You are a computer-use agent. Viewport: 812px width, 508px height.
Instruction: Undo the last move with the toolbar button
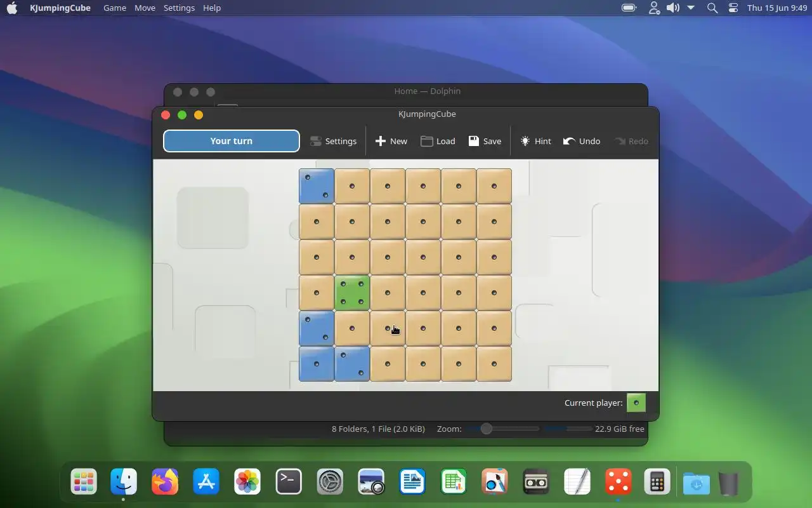click(x=582, y=141)
